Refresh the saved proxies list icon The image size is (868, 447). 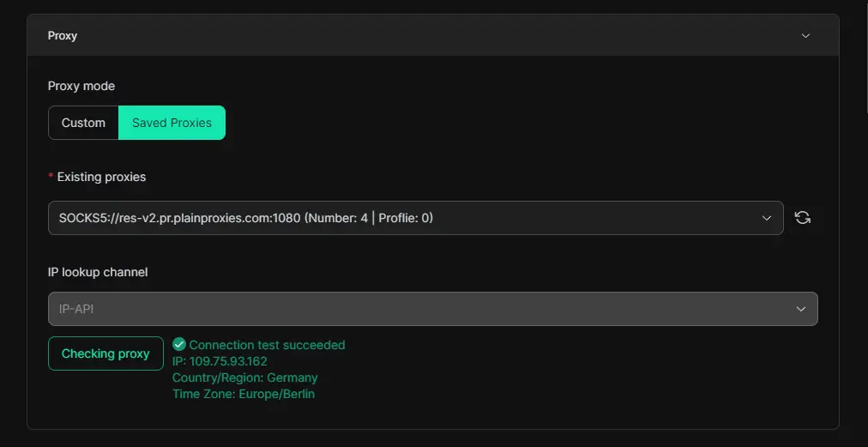pos(803,218)
